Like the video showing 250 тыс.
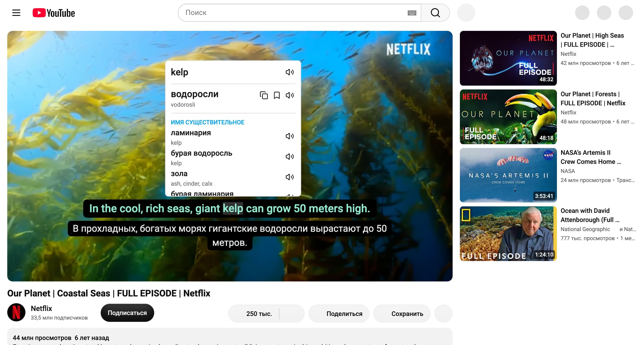 pos(254,314)
